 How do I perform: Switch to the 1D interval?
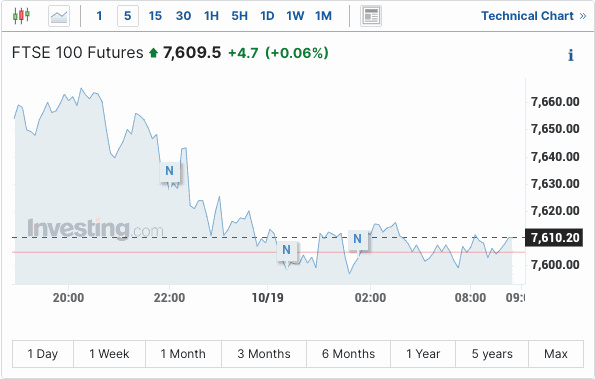pos(267,16)
